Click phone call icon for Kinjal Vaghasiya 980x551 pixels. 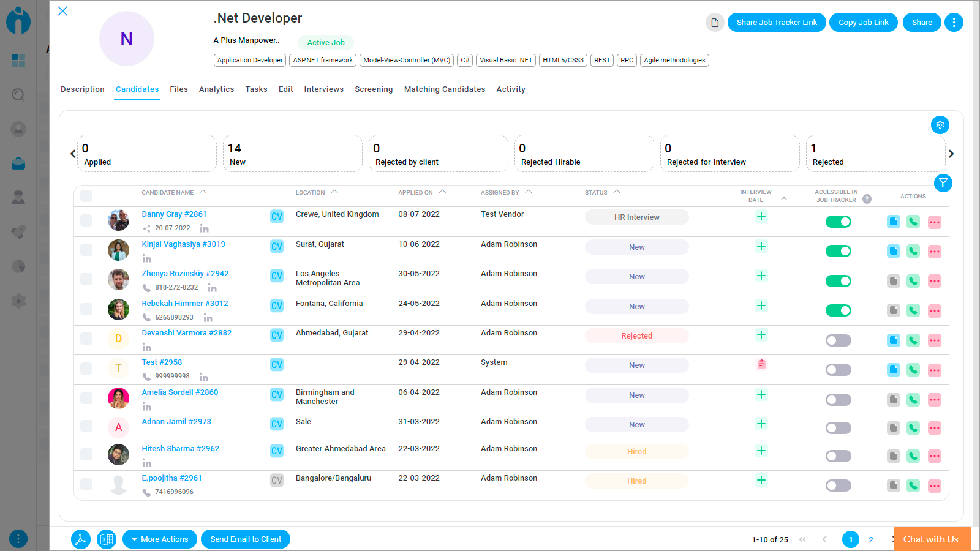[x=913, y=251]
